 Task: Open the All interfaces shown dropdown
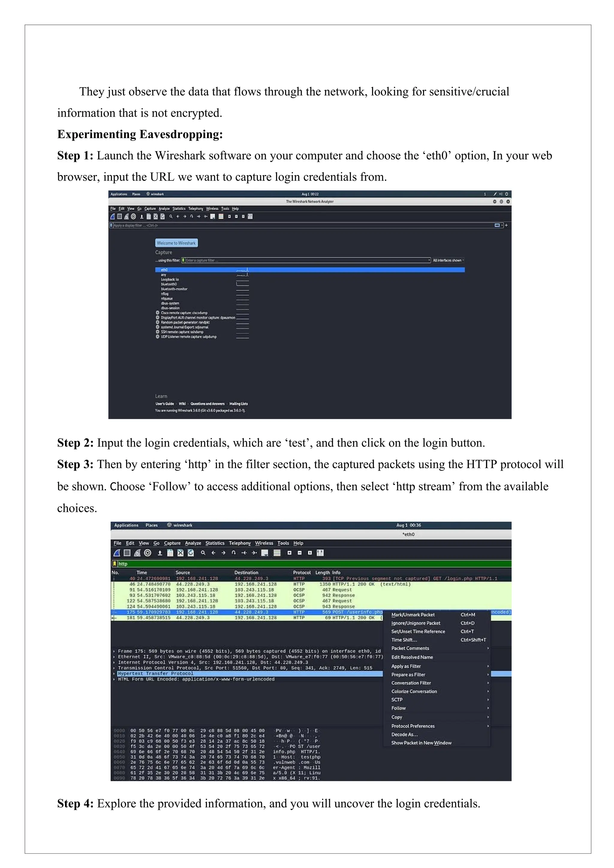click(448, 260)
